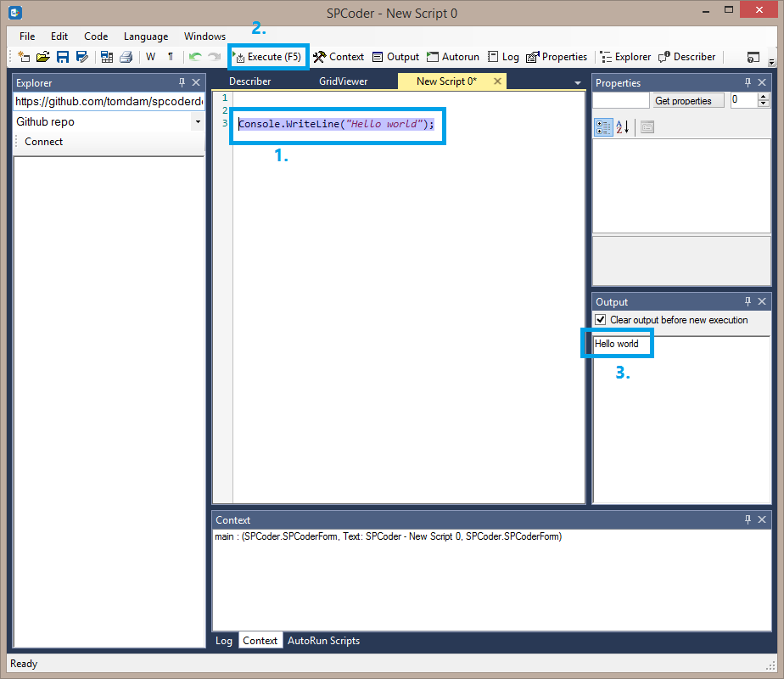Click the main context entry line

click(388, 536)
